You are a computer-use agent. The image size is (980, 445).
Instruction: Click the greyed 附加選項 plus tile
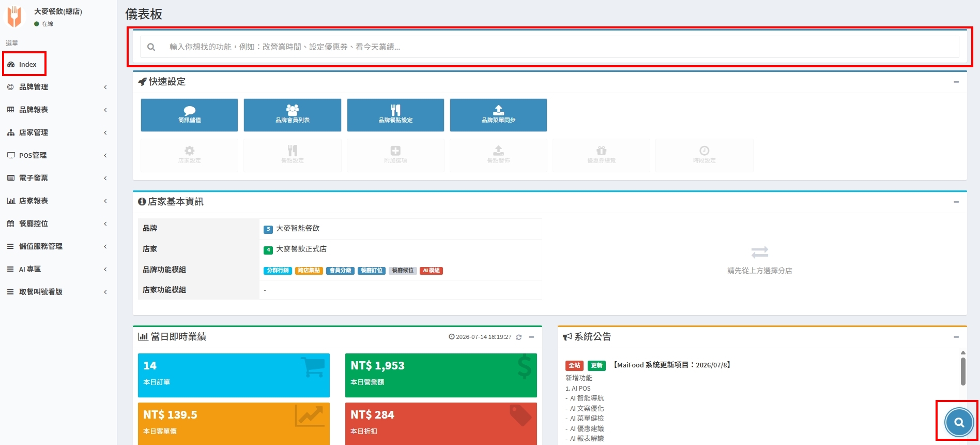tap(395, 155)
